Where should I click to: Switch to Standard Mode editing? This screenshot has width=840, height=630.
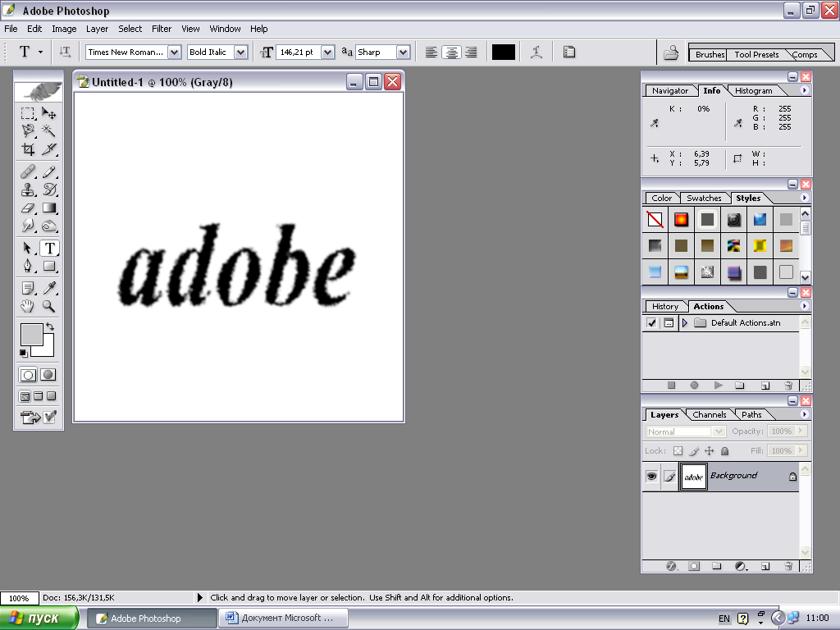click(28, 375)
